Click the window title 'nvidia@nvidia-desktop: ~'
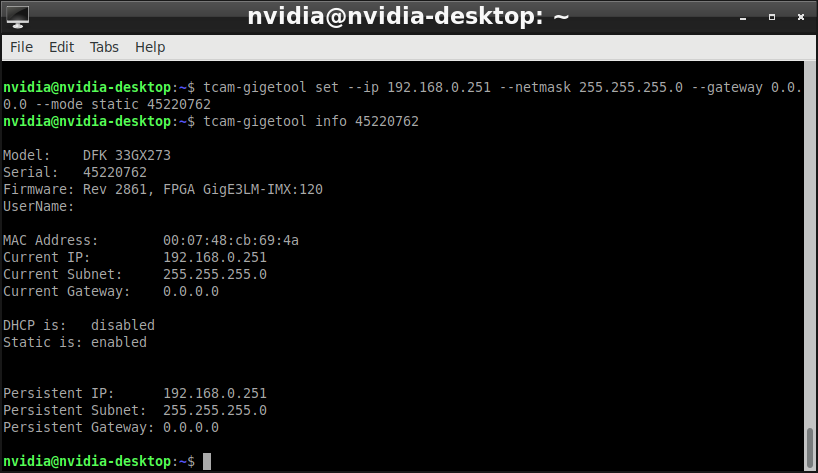818x473 pixels. pyautogui.click(x=408, y=17)
